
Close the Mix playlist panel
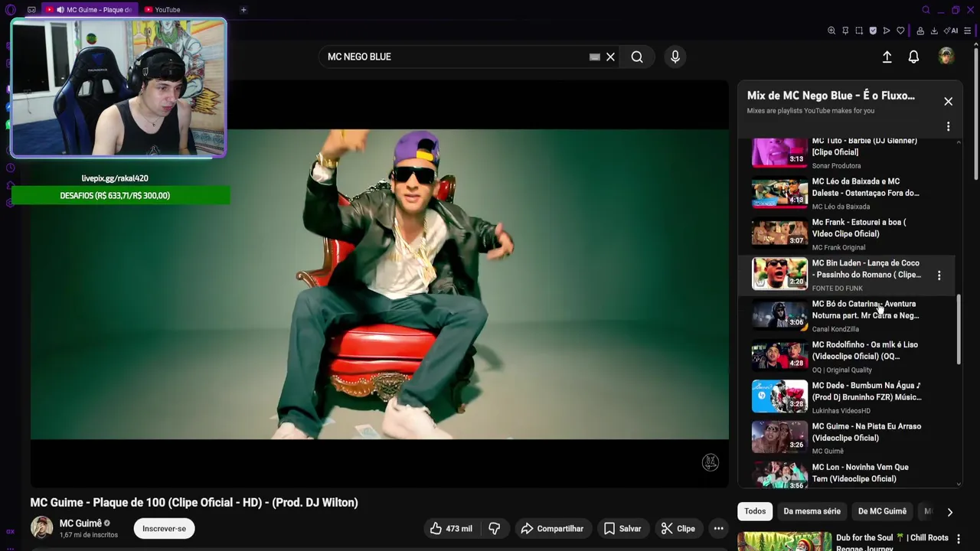pos(948,101)
